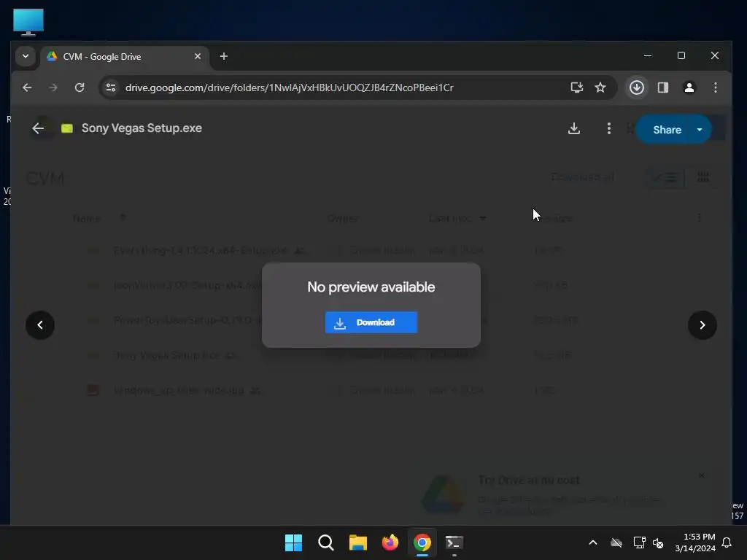Reload the Google Drive page
Image resolution: width=747 pixels, height=560 pixels.
click(80, 87)
